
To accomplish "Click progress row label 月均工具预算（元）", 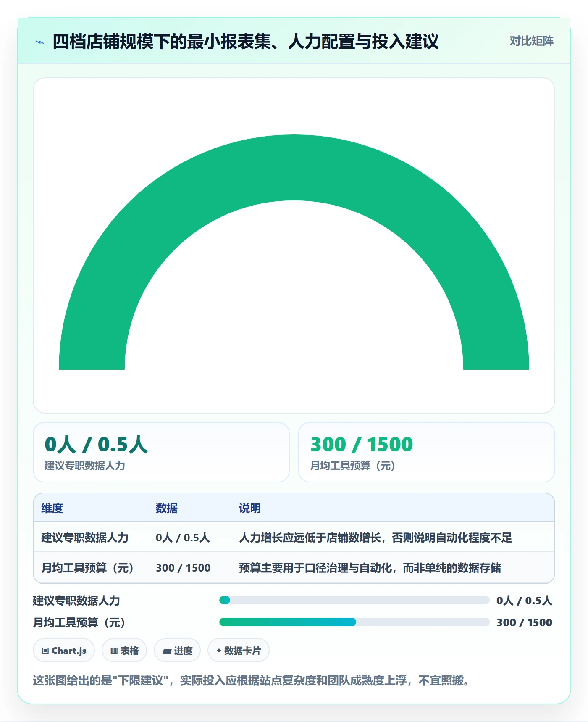I will point(79,622).
